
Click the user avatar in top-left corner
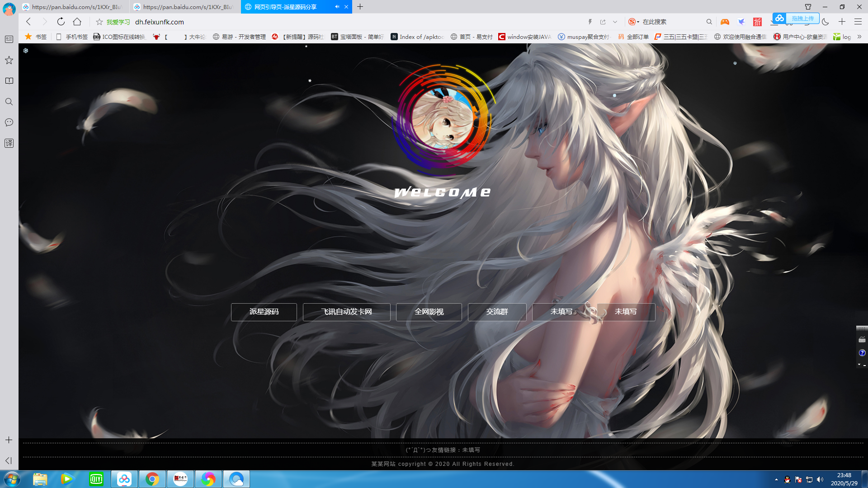coord(9,9)
